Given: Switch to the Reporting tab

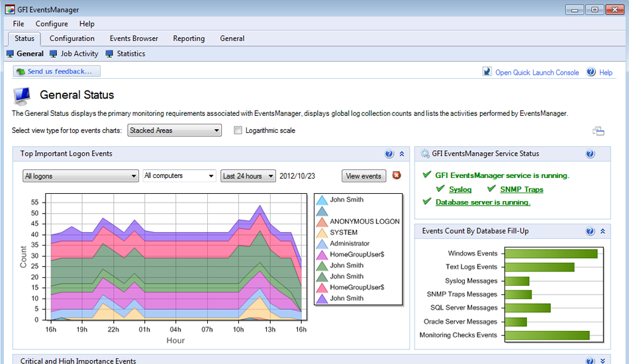Looking at the screenshot, I should click(x=189, y=38).
